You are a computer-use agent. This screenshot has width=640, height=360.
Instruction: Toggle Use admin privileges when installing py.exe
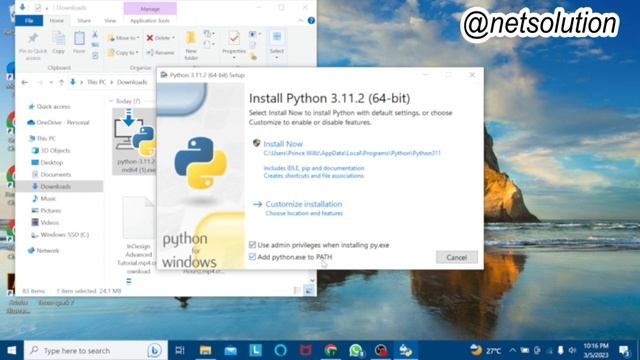252,244
